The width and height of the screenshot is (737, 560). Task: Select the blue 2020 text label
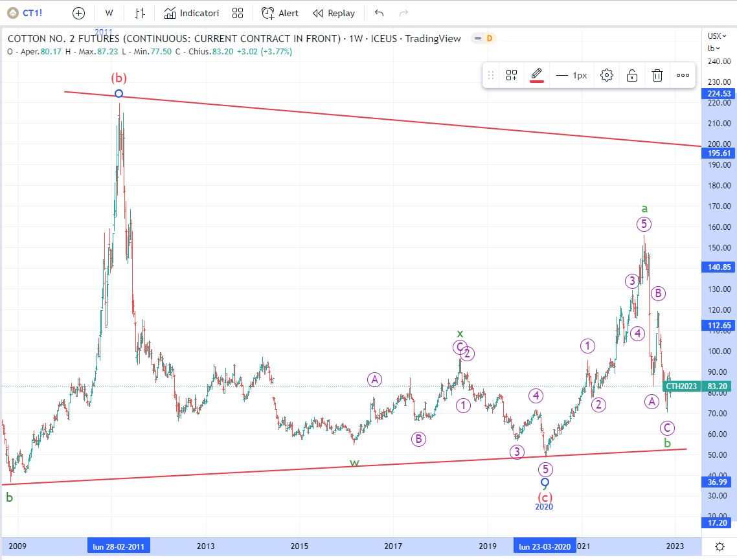coord(544,507)
